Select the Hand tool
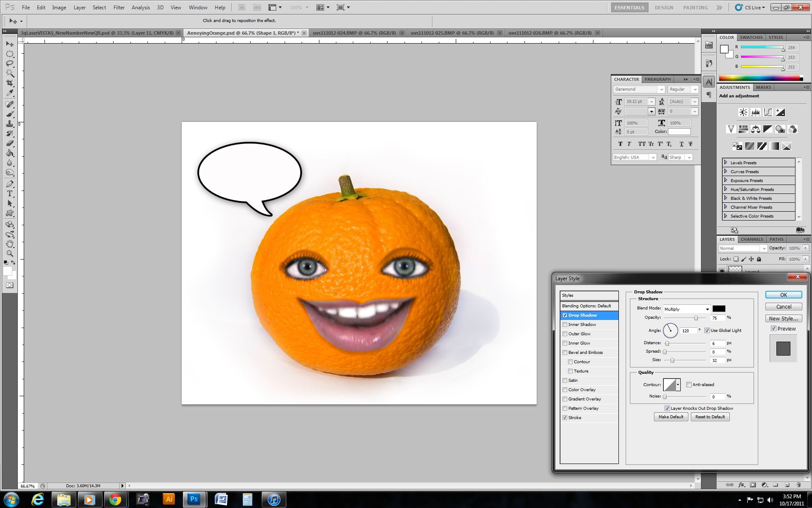 (x=10, y=244)
